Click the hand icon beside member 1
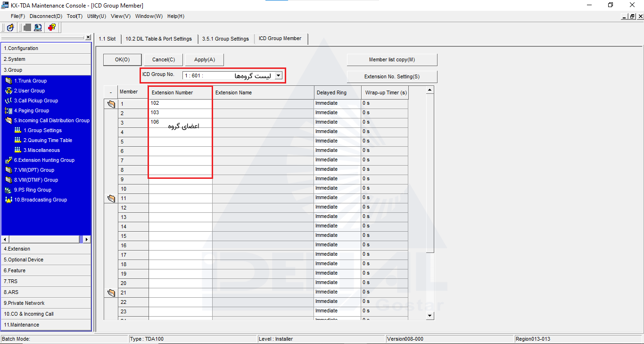The height and width of the screenshot is (344, 644). click(111, 104)
